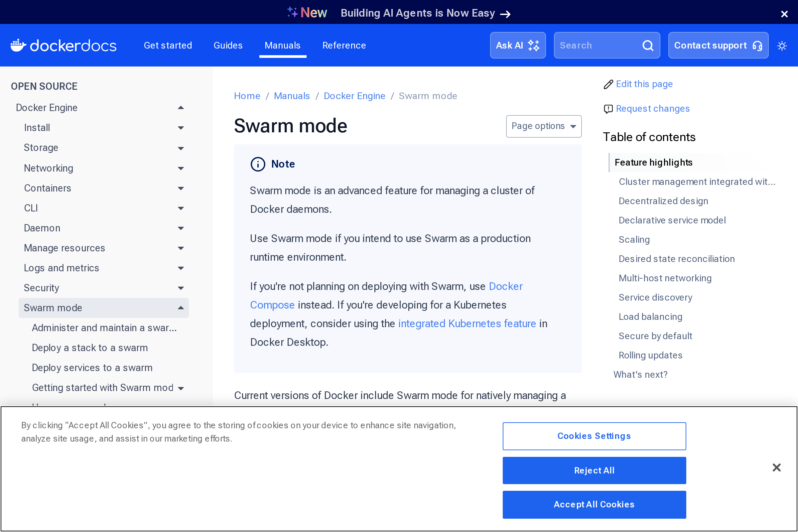798x532 pixels.
Task: Select Swarm mode in the sidebar
Action: coord(53,308)
